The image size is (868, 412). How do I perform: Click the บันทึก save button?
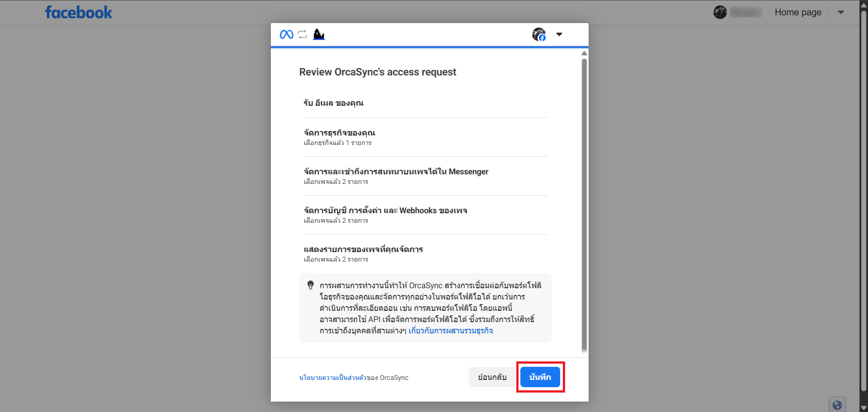540,377
